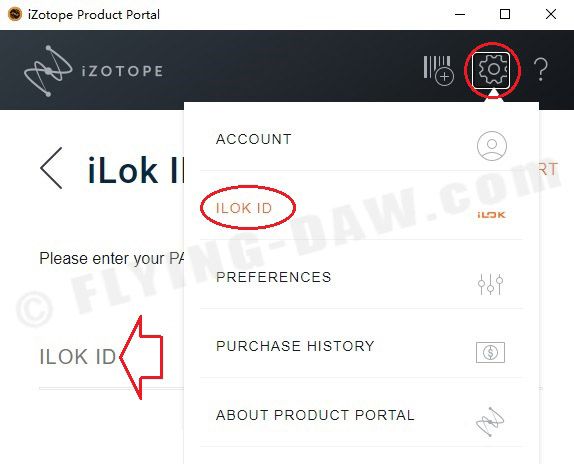Click the About Product Portal logo icon

490,421
